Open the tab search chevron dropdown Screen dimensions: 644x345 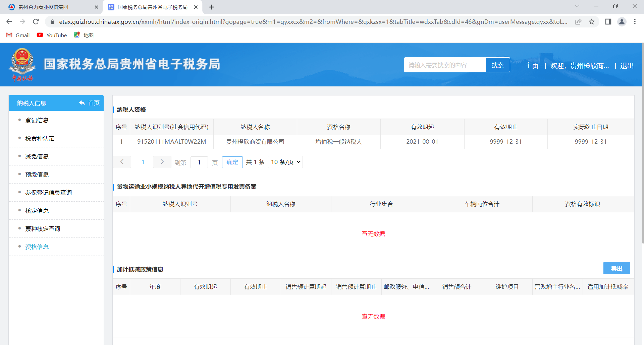click(x=577, y=6)
